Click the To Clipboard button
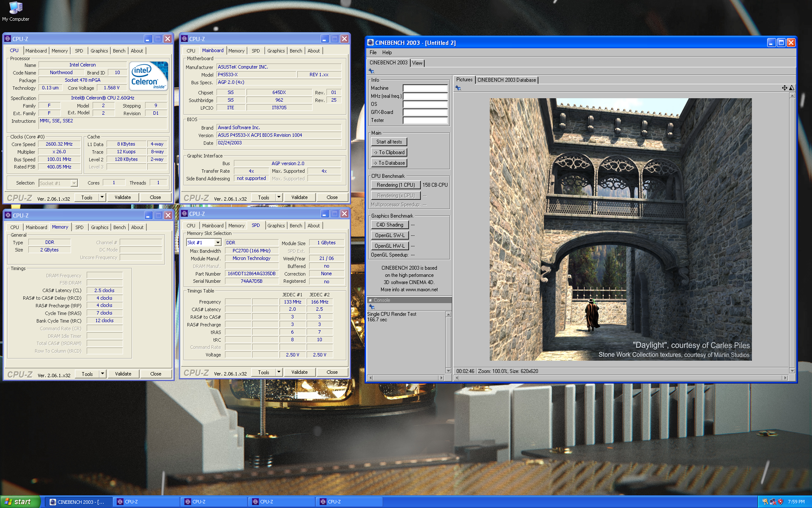The image size is (812, 508). 389,152
